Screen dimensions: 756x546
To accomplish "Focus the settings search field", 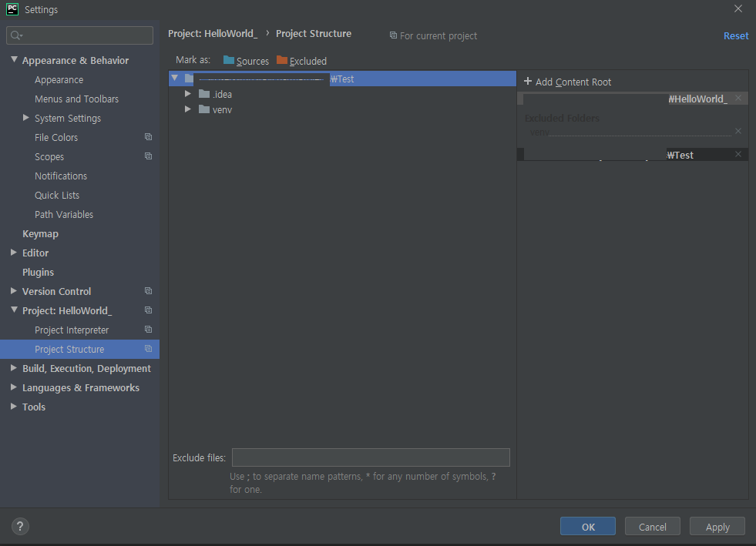I will pyautogui.click(x=79, y=35).
